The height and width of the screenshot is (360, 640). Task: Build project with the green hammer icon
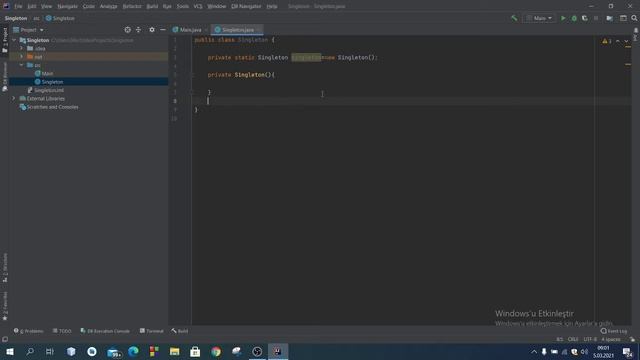514,18
